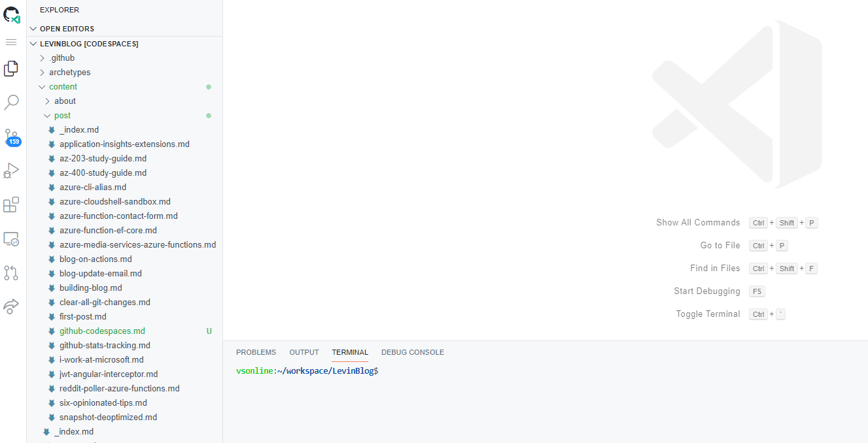Switch to the Debug Console tab
The height and width of the screenshot is (443, 868).
click(413, 352)
